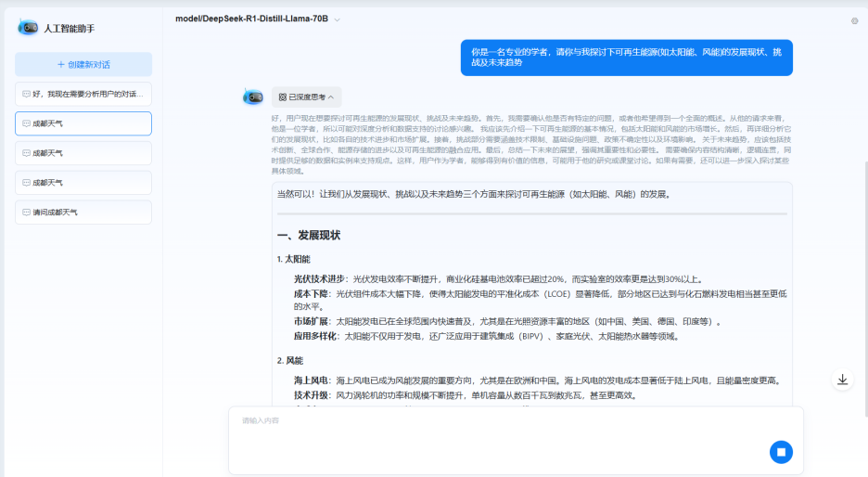This screenshot has height=477, width=868.
Task: Click the 2. 风能 subheading
Action: click(x=290, y=361)
